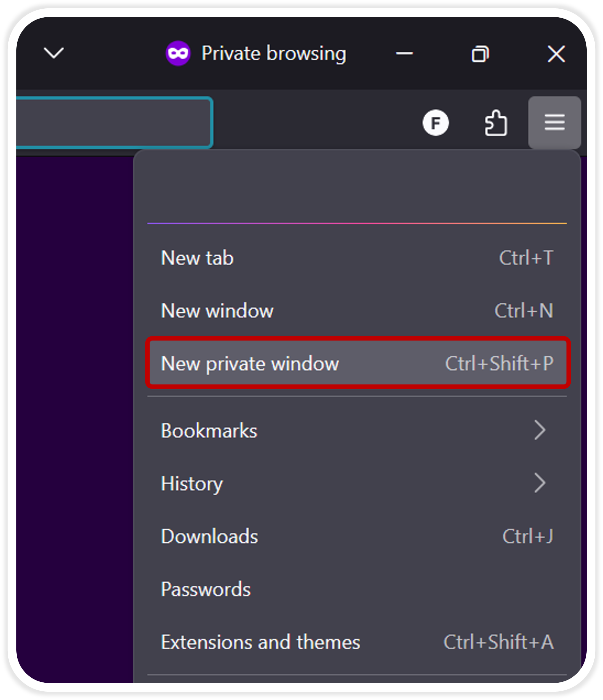
Task: Click the Private browsing title label
Action: click(x=274, y=54)
